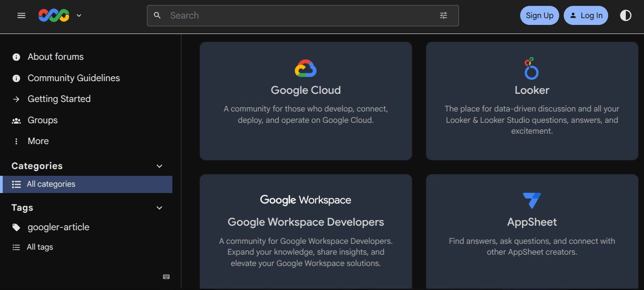Toggle the dark/light theme switch
This screenshot has width=644, height=290.
point(625,15)
